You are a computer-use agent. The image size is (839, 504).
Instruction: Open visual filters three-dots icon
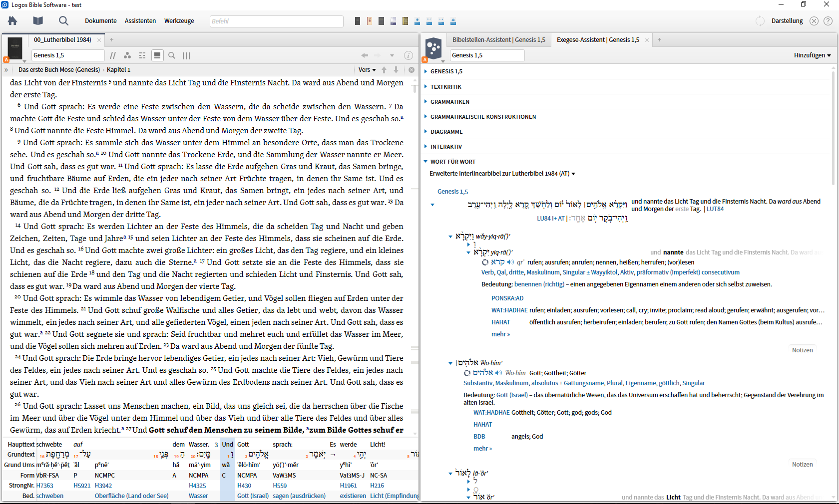127,55
